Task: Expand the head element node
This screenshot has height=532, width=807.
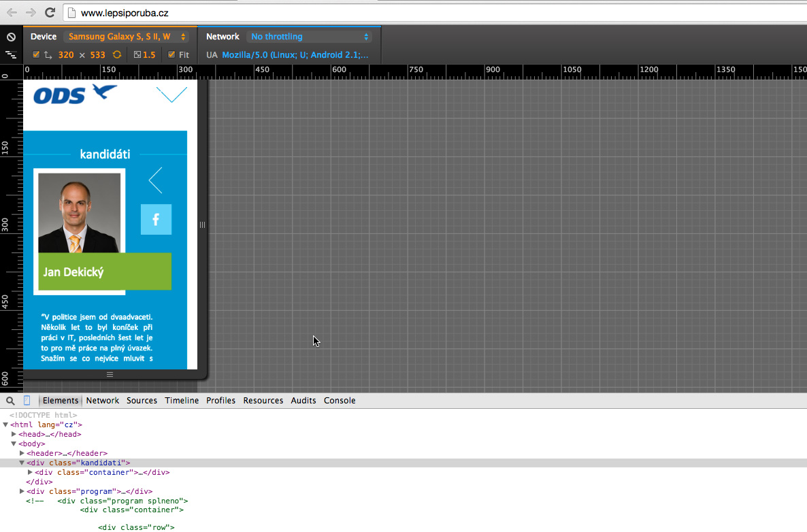Action: pyautogui.click(x=14, y=434)
